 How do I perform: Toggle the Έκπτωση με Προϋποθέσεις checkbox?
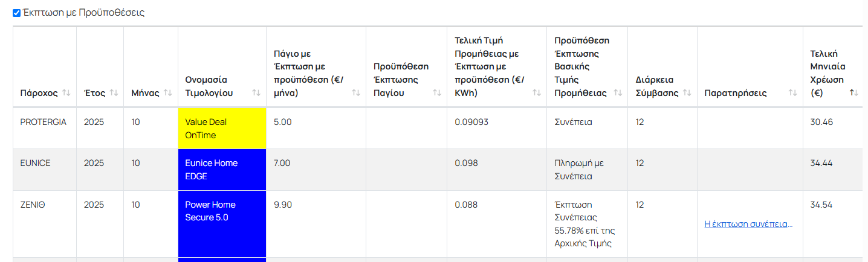click(x=16, y=13)
